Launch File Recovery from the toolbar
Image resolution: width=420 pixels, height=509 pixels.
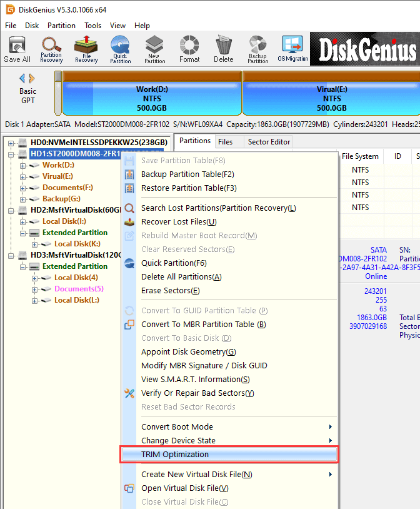86,49
